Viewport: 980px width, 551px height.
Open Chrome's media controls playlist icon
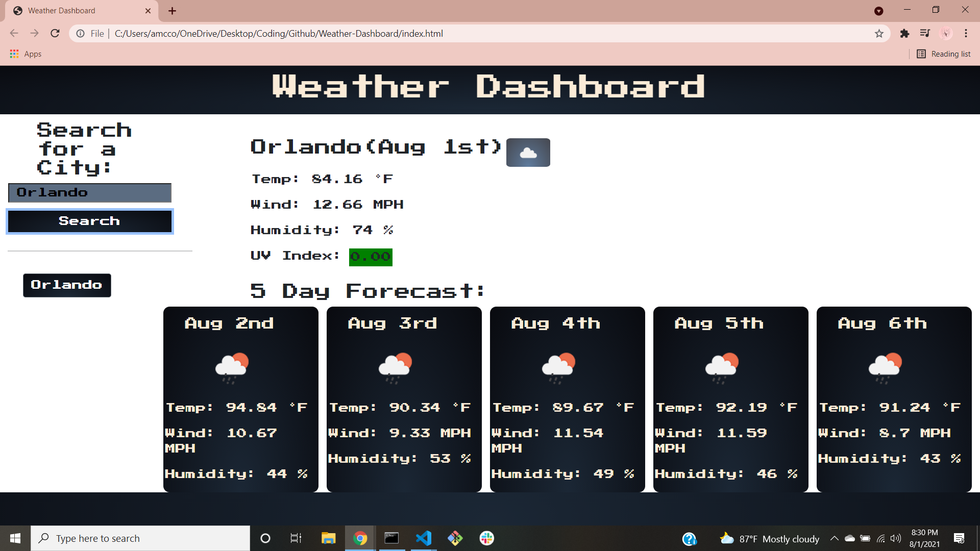pos(925,33)
